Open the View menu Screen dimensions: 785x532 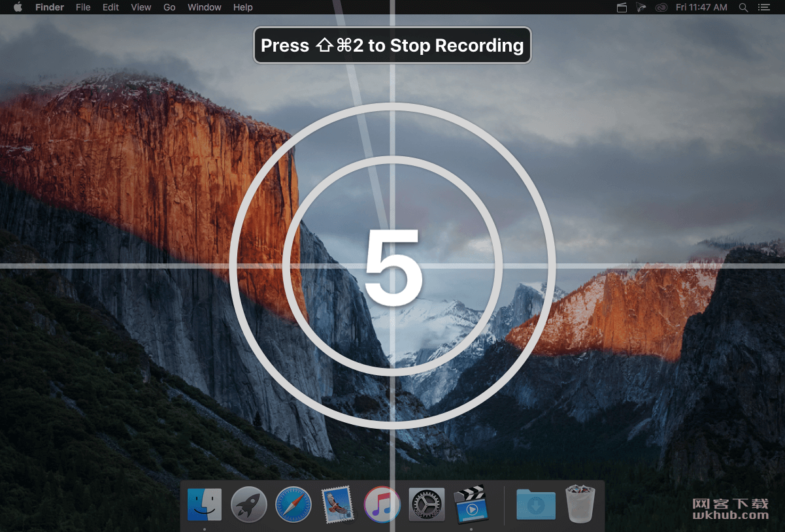tap(141, 7)
